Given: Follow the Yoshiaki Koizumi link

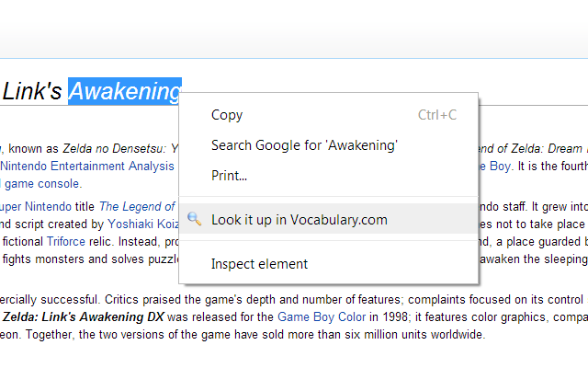Looking at the screenshot, I should [x=143, y=224].
